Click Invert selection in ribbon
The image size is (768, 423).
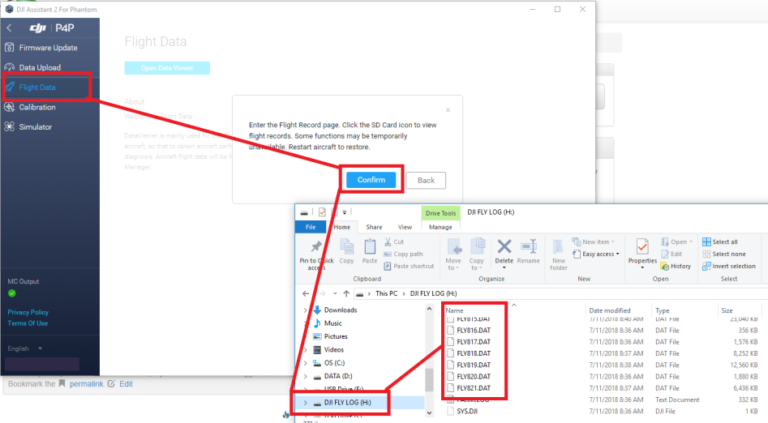(729, 266)
